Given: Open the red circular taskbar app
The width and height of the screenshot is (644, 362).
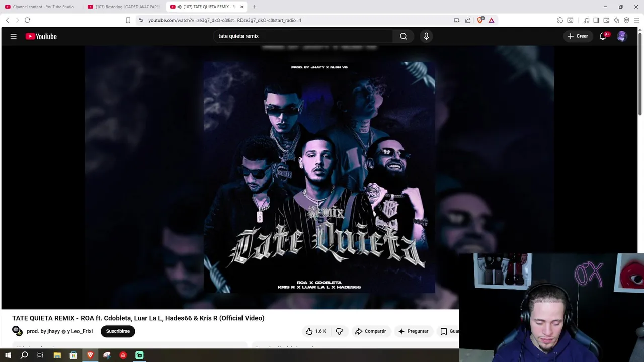Looking at the screenshot, I should (123, 355).
